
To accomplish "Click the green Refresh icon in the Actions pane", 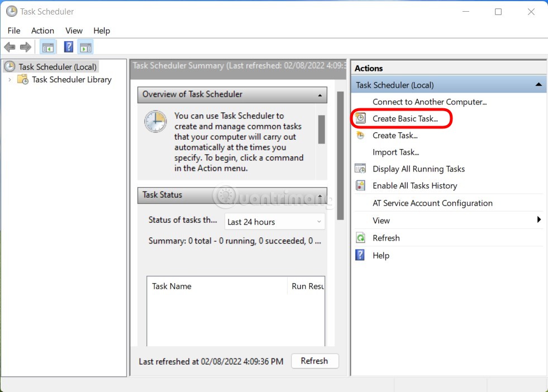I will 360,238.
